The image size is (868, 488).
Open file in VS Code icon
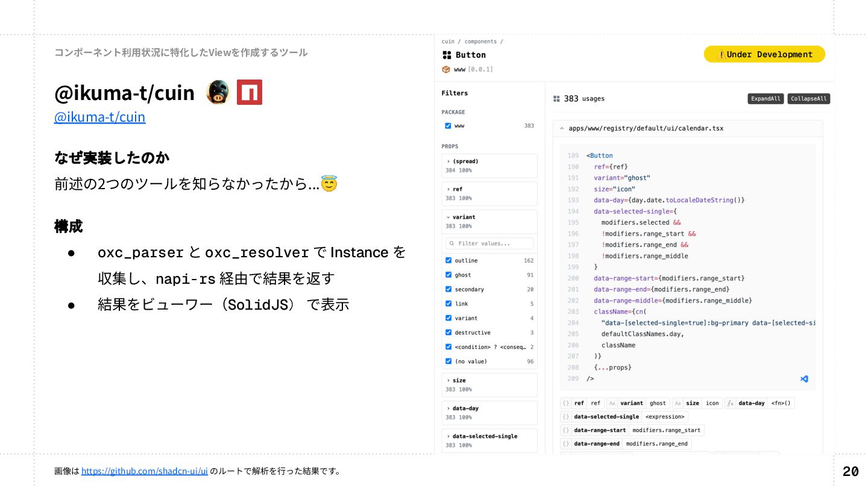pyautogui.click(x=804, y=379)
